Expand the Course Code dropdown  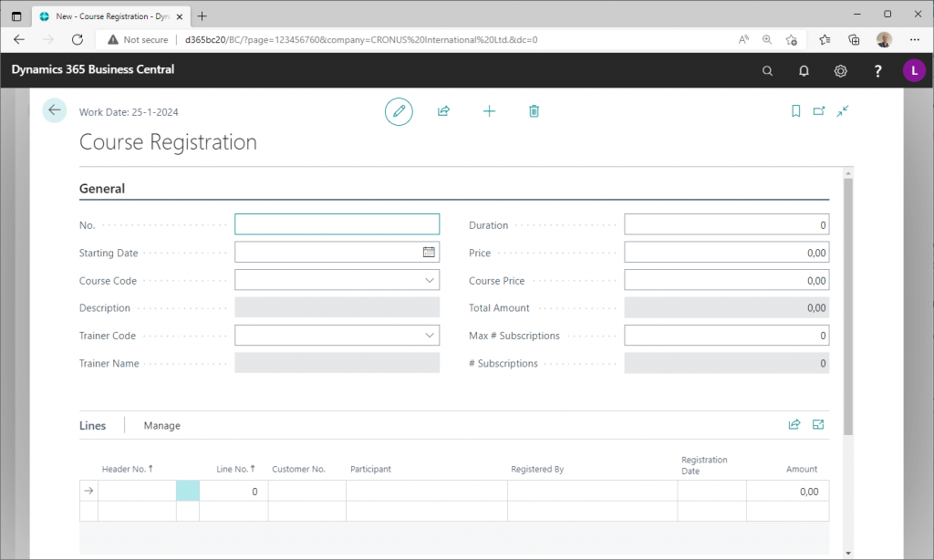[429, 280]
